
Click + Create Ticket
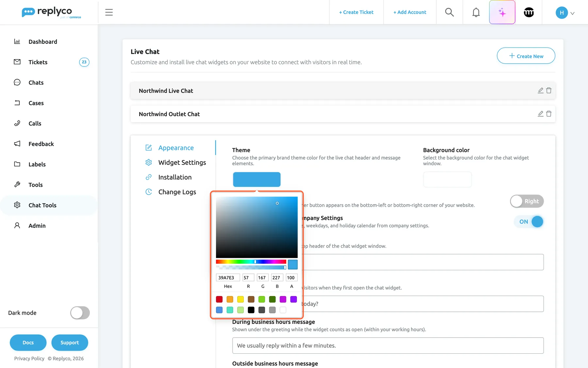coord(356,12)
